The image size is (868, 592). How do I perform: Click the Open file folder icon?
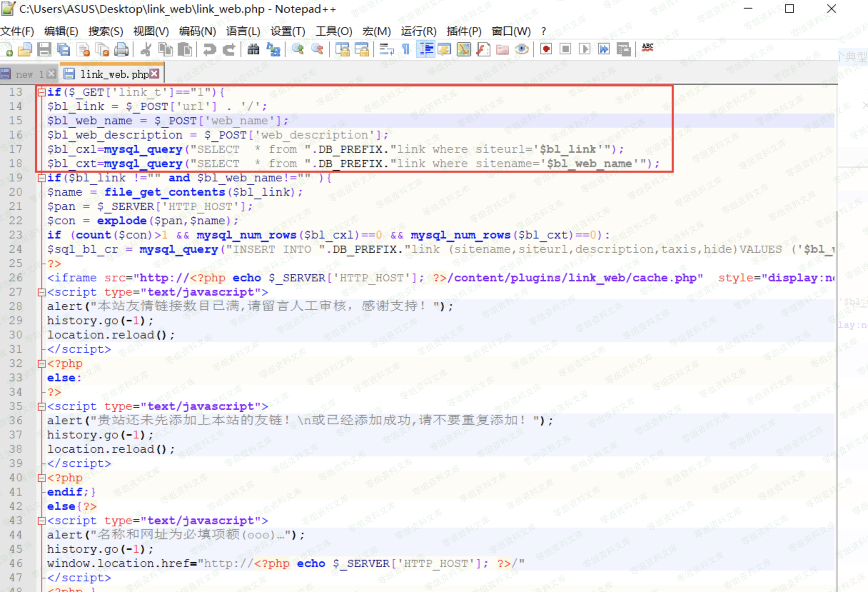point(25,49)
